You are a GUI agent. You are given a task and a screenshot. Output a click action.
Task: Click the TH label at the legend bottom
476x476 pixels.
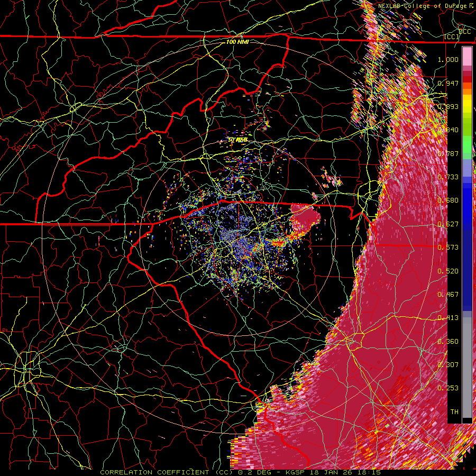click(x=454, y=411)
